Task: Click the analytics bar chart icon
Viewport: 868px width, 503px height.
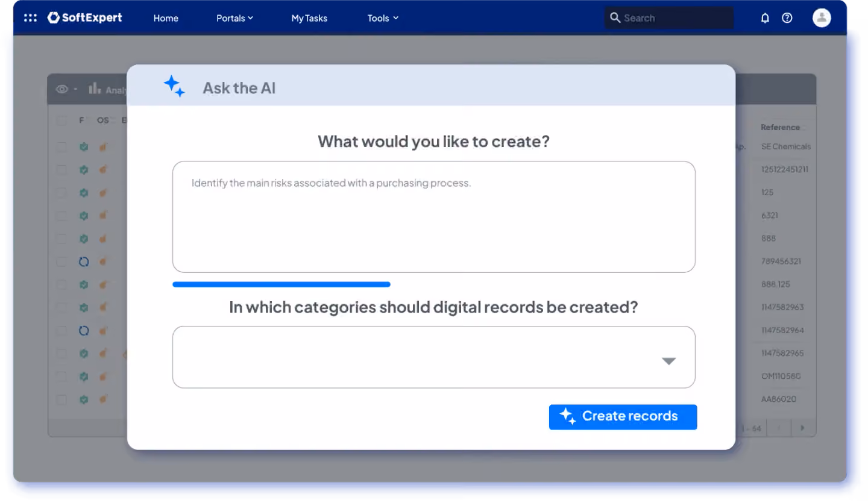Action: click(95, 89)
